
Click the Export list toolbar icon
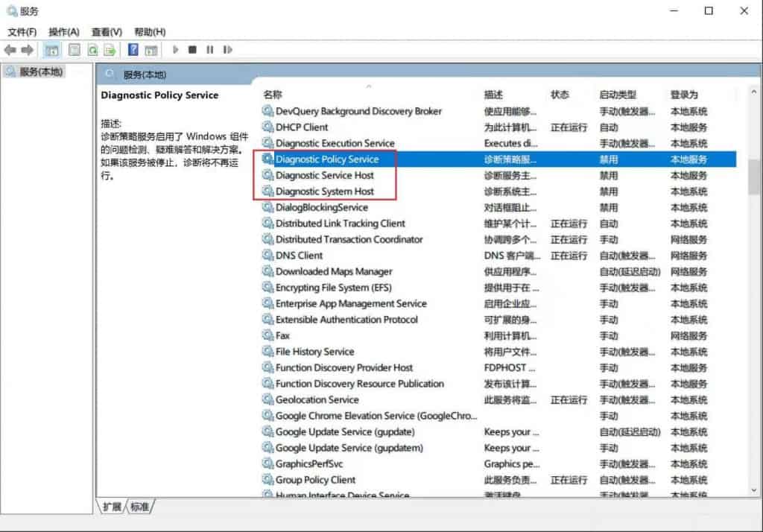[x=110, y=49]
